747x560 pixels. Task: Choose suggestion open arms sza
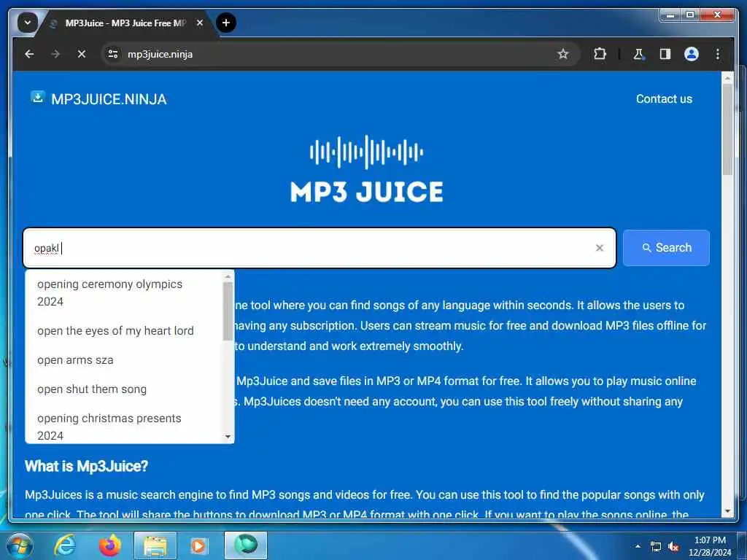(x=123, y=360)
